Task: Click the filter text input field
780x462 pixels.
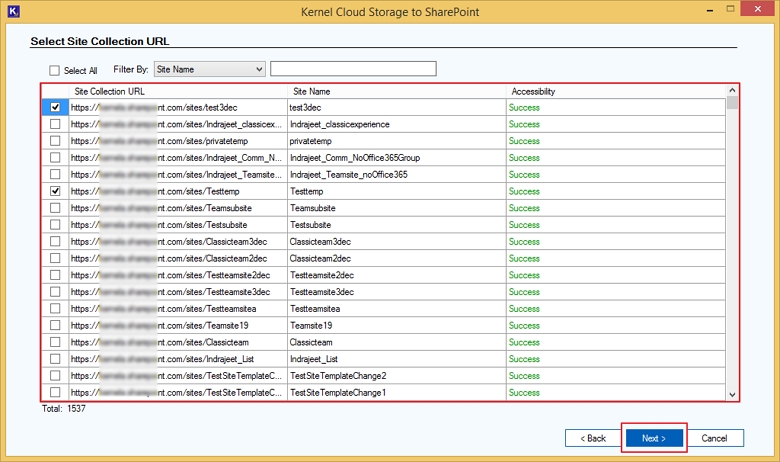Action: 353,69
